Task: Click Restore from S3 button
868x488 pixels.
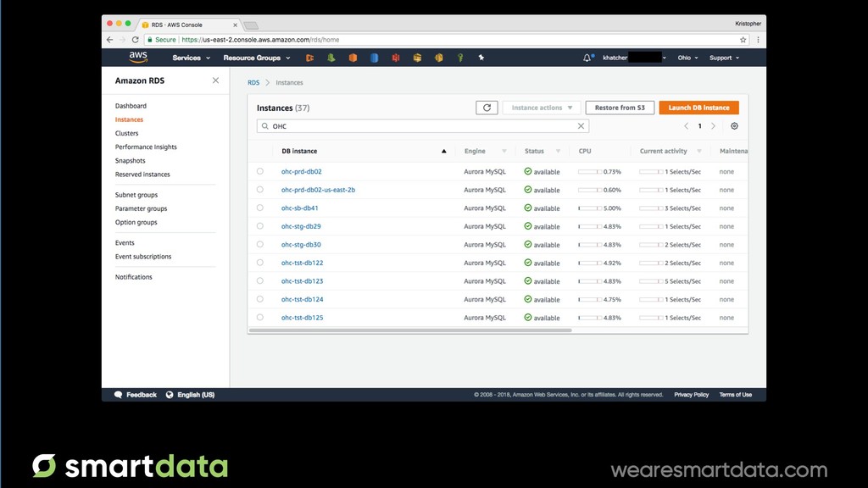Action: pos(620,108)
